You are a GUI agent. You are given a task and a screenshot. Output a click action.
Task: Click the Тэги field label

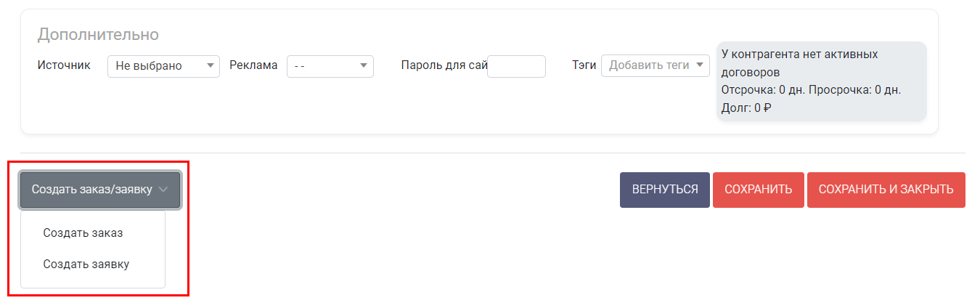(584, 65)
